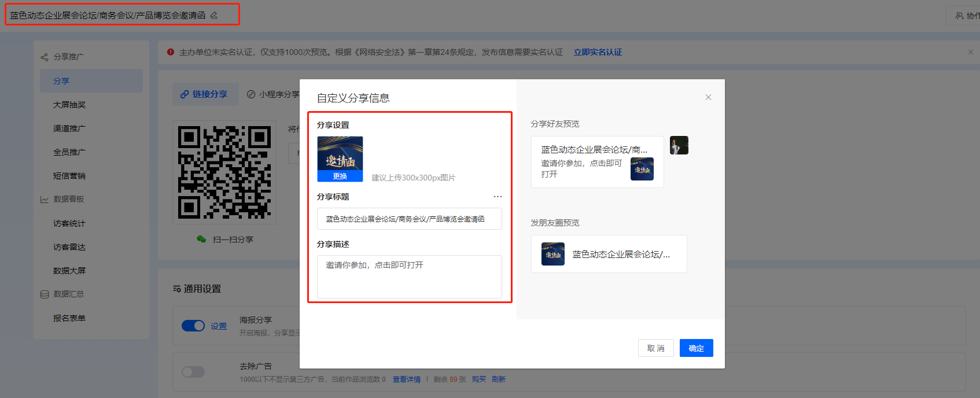Open the 立即实名认证 link
This screenshot has width=980, height=398.
pos(598,52)
